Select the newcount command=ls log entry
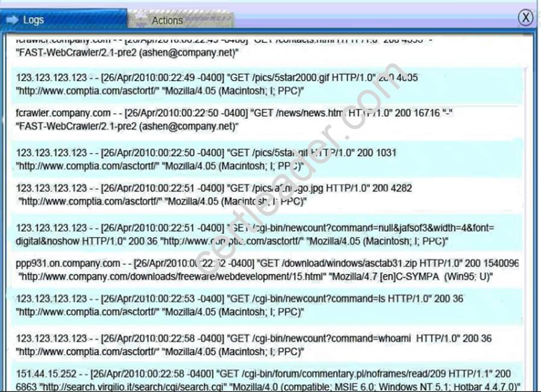The image size is (541, 392). [181, 305]
